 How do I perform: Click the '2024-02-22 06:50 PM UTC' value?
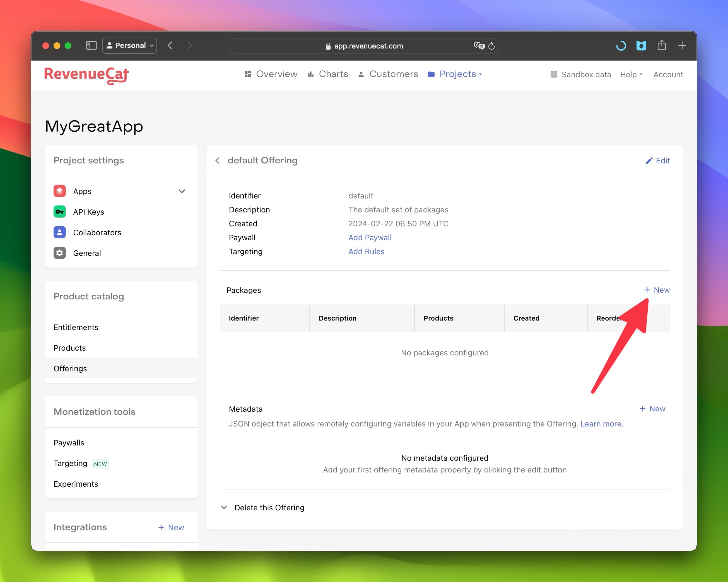point(398,224)
